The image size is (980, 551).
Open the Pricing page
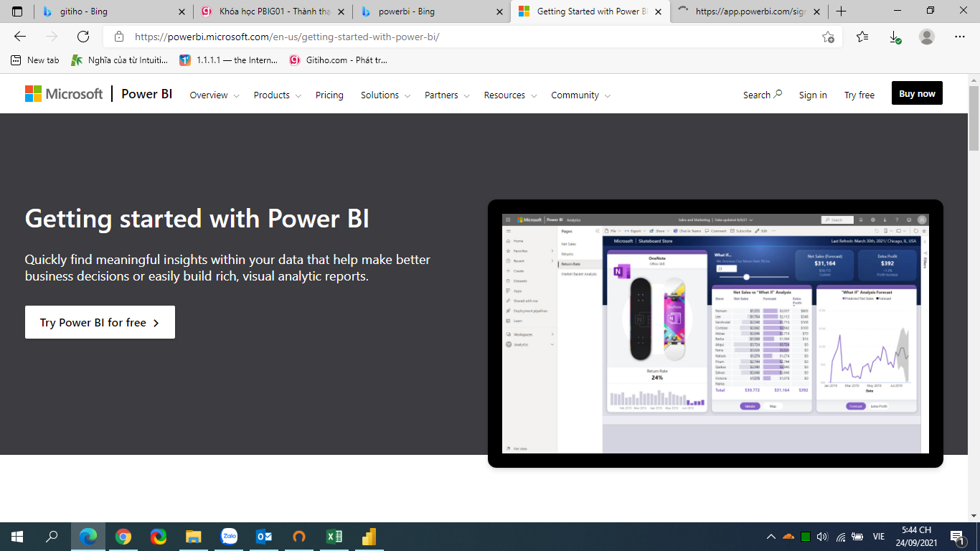tap(329, 95)
